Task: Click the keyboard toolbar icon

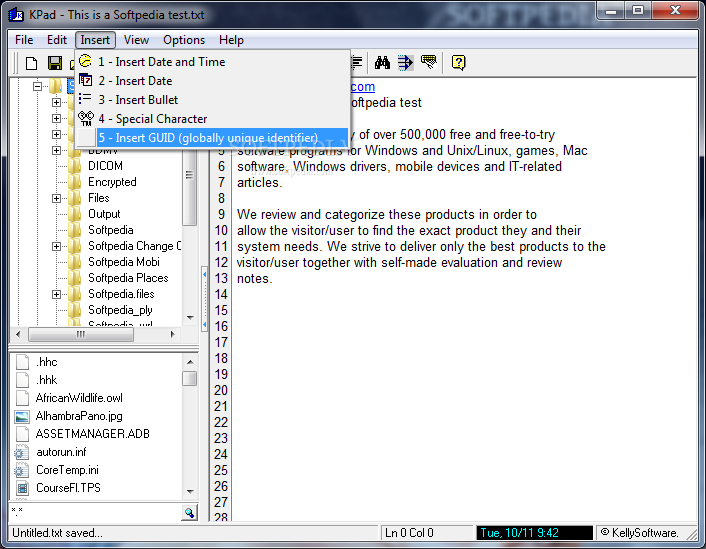Action: (429, 62)
